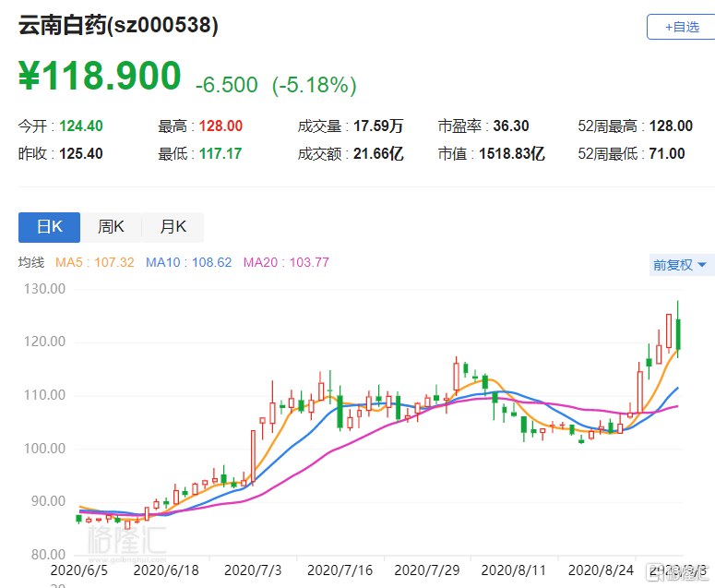The height and width of the screenshot is (588, 715).
Task: Click the 市盈率 value 36.30
Action: [511, 126]
